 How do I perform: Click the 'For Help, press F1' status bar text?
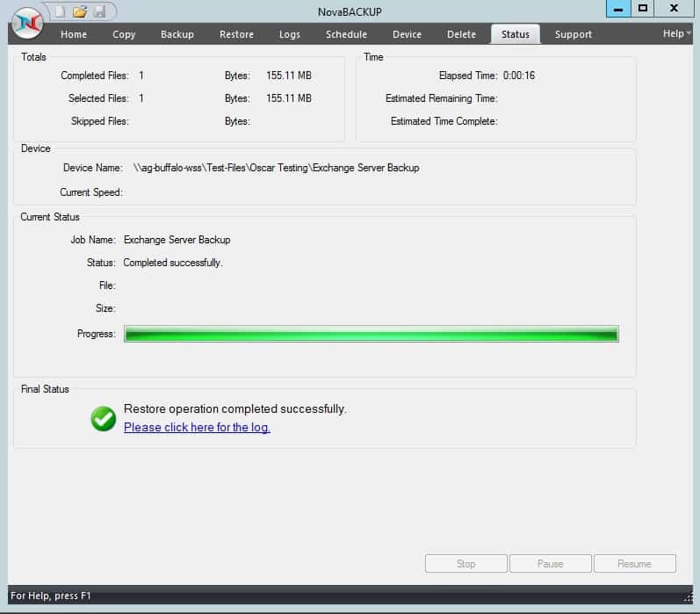tap(50, 596)
